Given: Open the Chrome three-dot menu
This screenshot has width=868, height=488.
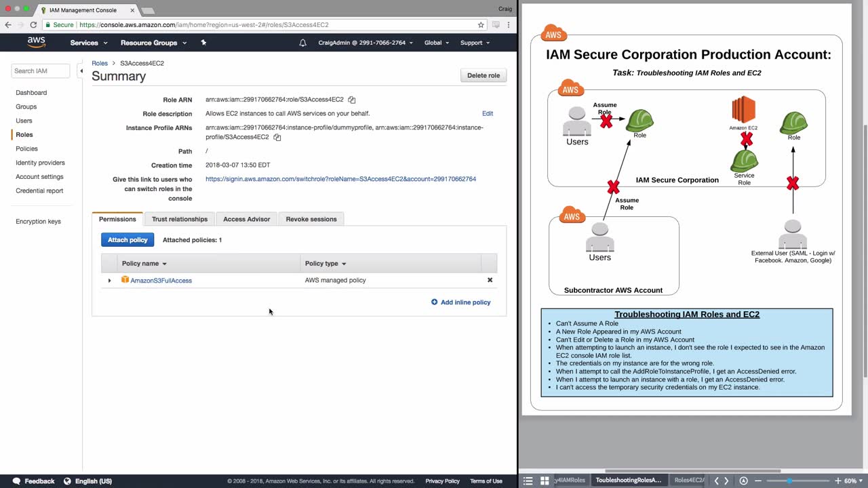Looking at the screenshot, I should point(509,24).
